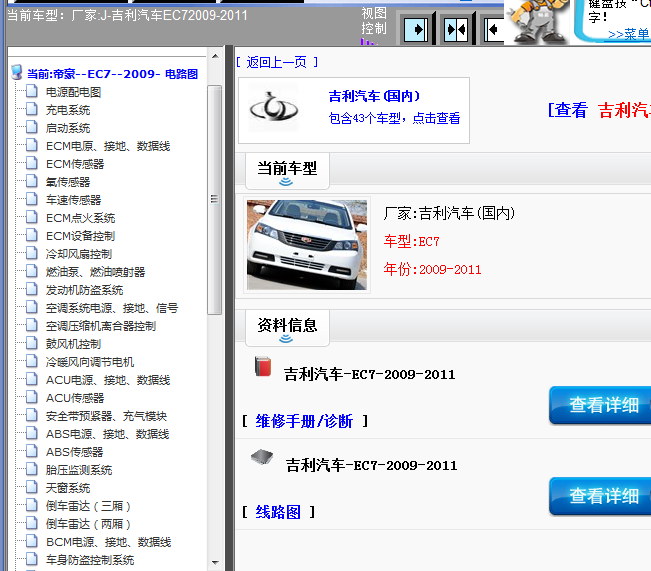Viewport: 651px width, 571px height.
Task: Click the Geely logo image
Action: click(274, 108)
